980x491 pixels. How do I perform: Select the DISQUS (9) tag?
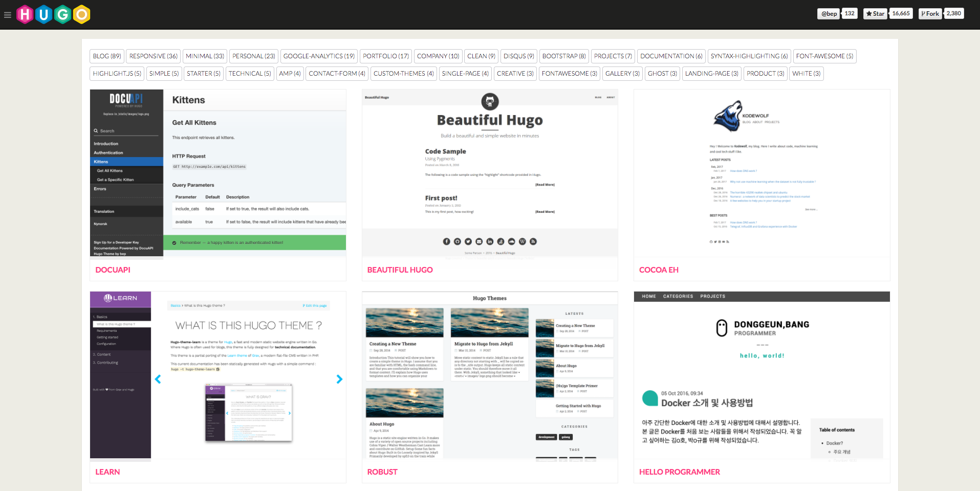pyautogui.click(x=519, y=56)
